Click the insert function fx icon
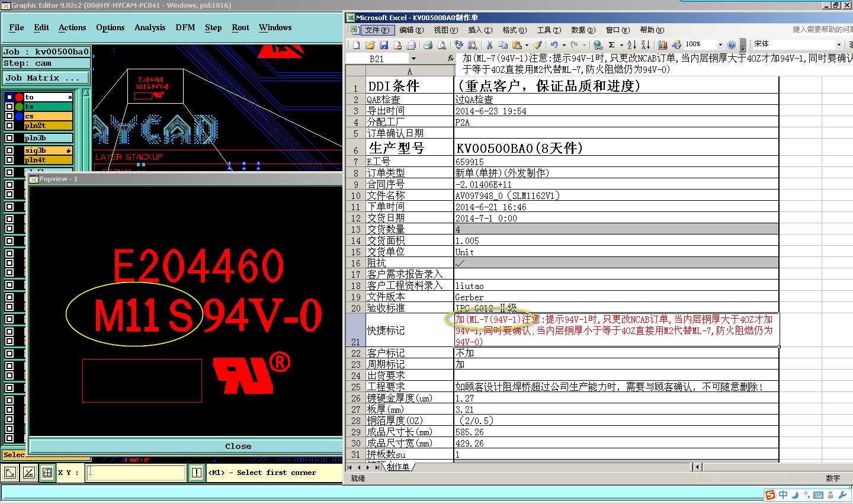853x504 pixels. [x=451, y=58]
